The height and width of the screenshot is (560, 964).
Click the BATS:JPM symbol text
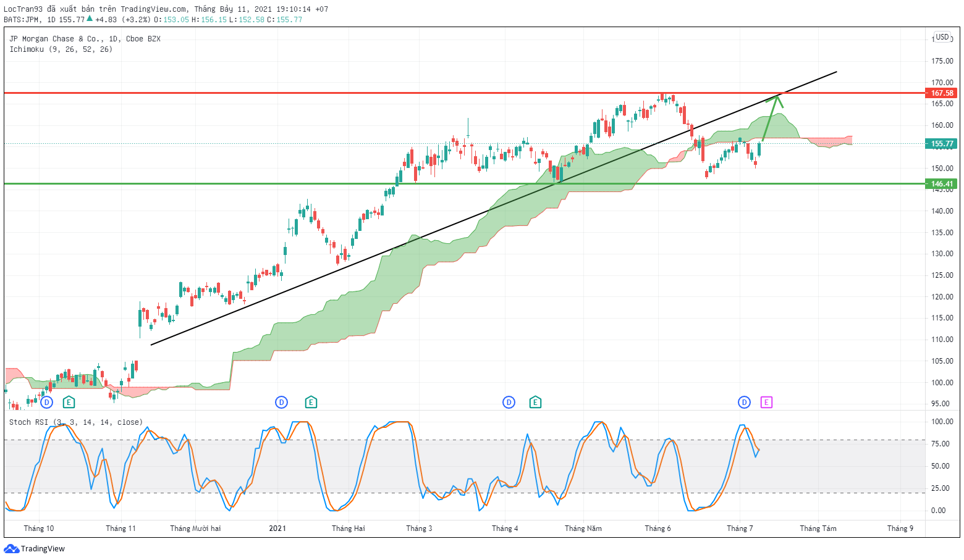(22, 20)
